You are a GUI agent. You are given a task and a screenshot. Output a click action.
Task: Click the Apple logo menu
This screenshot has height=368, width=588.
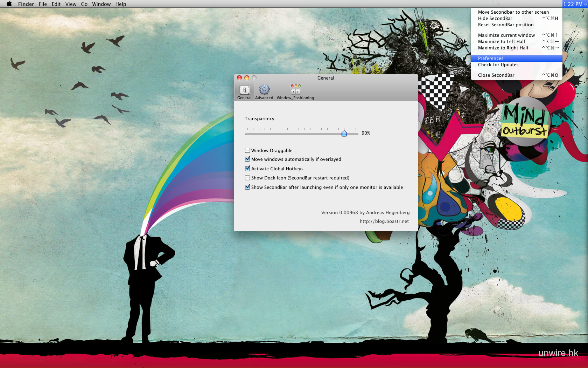tap(9, 4)
